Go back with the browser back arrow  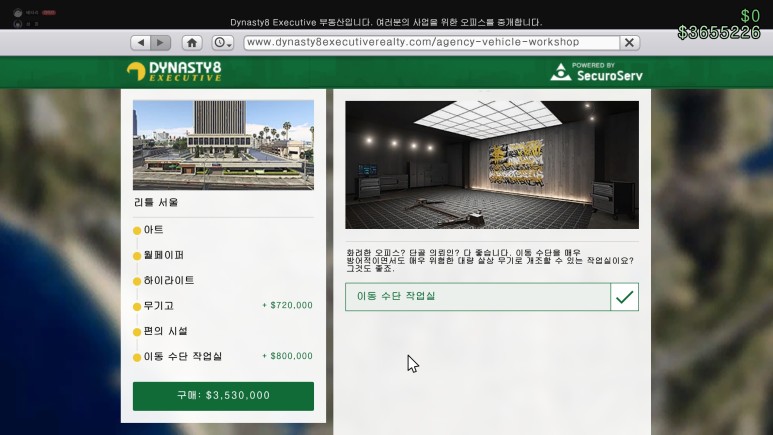141,43
